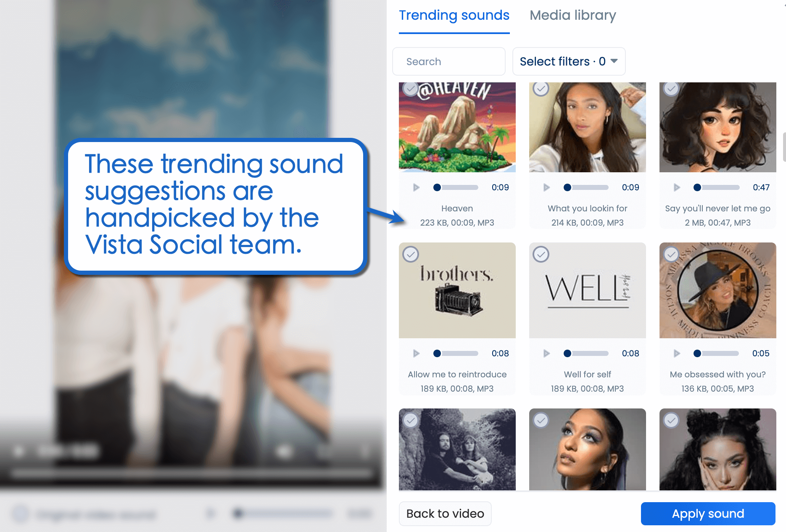
Task: Play Say you'll never let me go
Action: pos(677,187)
